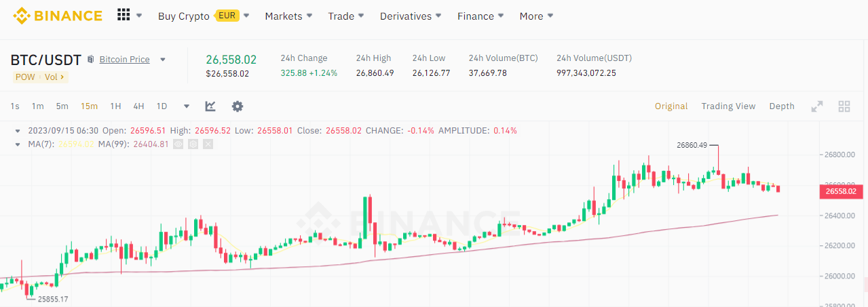
Task: Click the Vol tag with arrow
Action: point(55,77)
